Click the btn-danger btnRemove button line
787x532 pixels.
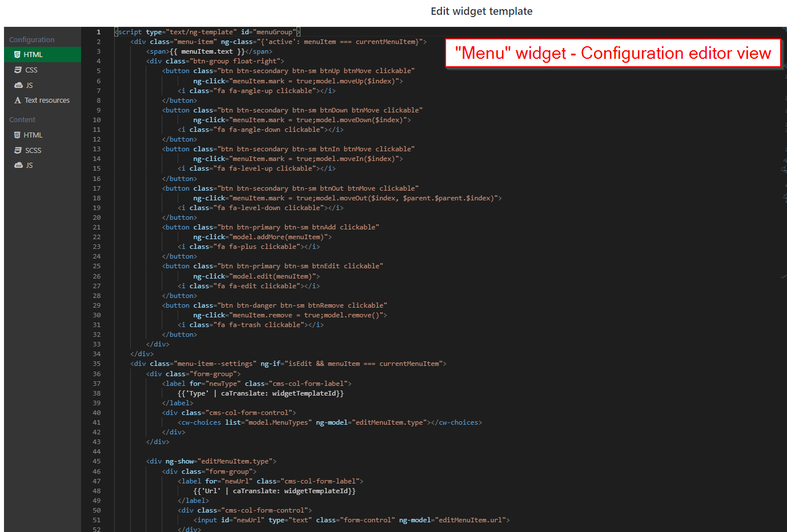[x=275, y=305]
